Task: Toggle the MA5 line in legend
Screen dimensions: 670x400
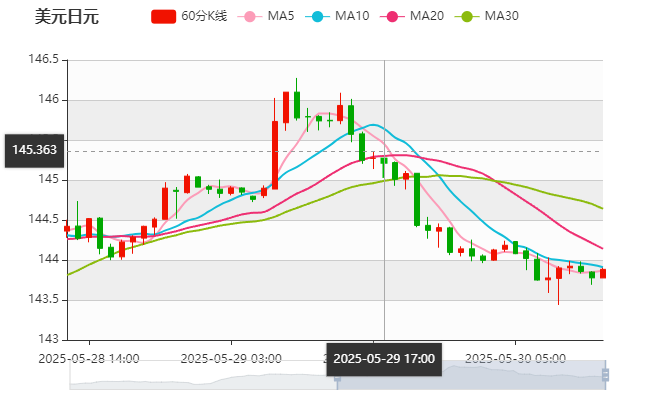Action: [x=266, y=17]
